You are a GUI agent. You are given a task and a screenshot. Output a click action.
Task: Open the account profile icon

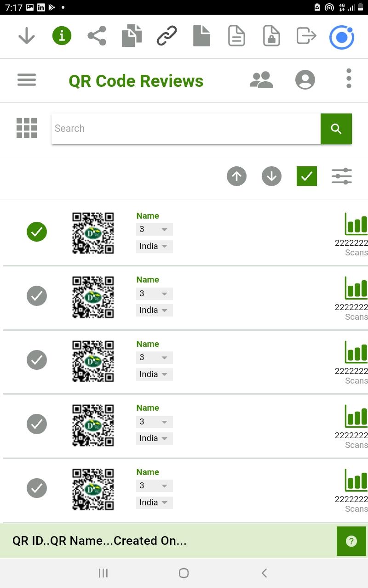(305, 80)
